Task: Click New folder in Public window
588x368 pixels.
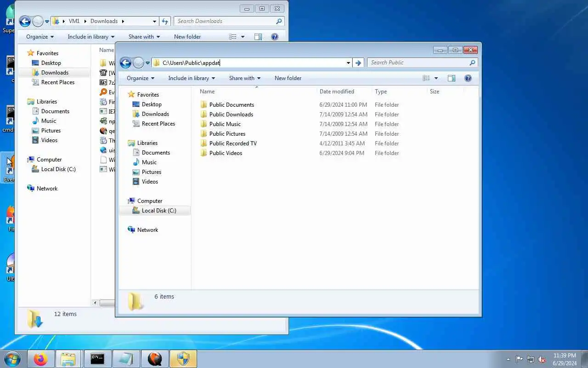Action: point(288,78)
